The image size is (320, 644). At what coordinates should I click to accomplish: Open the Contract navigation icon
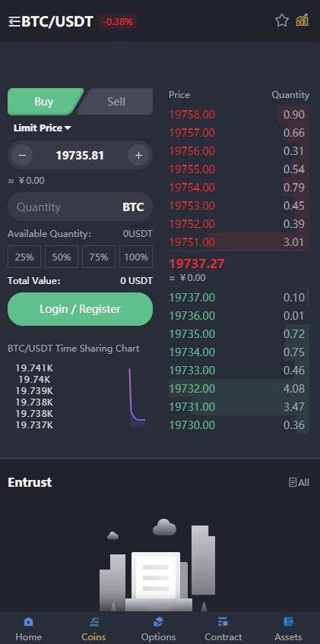point(223,621)
